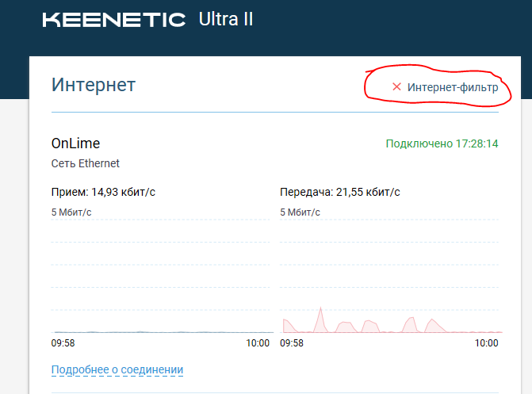532x394 pixels.
Task: Click the Прием: 14,93 кбит/с value
Action: pyautogui.click(x=103, y=192)
